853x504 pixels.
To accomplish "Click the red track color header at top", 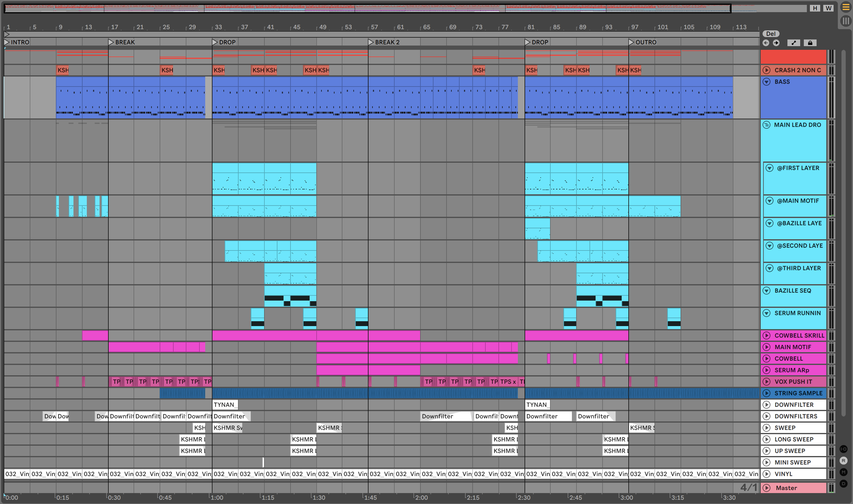I will [793, 56].
